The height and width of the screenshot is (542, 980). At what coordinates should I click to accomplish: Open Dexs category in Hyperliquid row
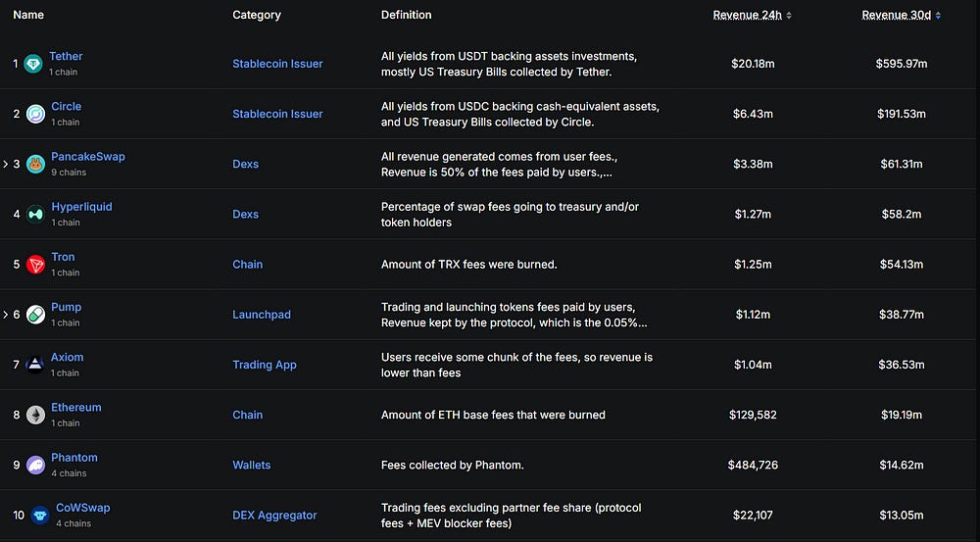pos(246,214)
